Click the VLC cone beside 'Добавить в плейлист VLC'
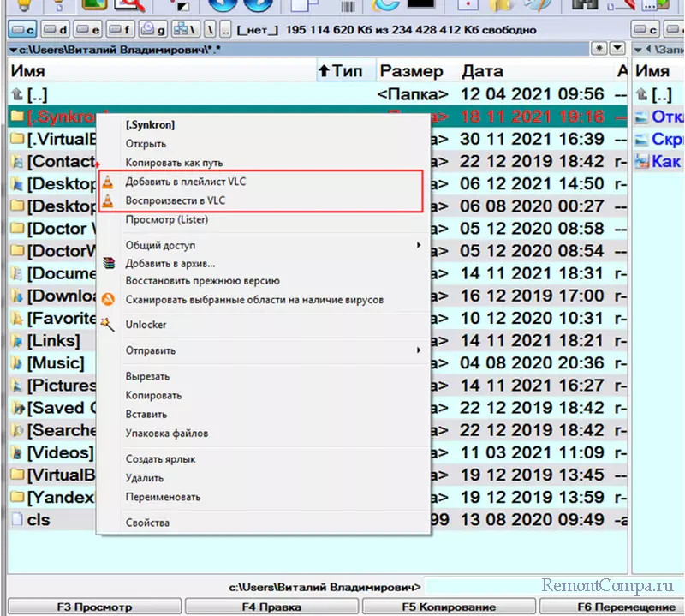 108,182
